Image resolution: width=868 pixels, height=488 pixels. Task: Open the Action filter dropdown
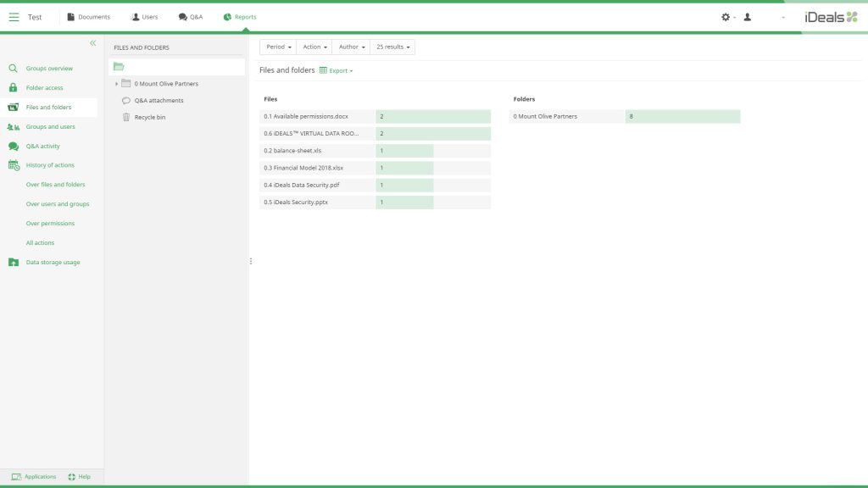click(314, 47)
